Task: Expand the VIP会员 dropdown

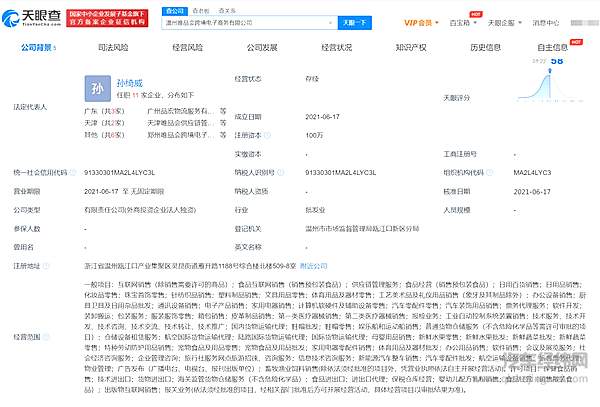Action: pyautogui.click(x=421, y=23)
